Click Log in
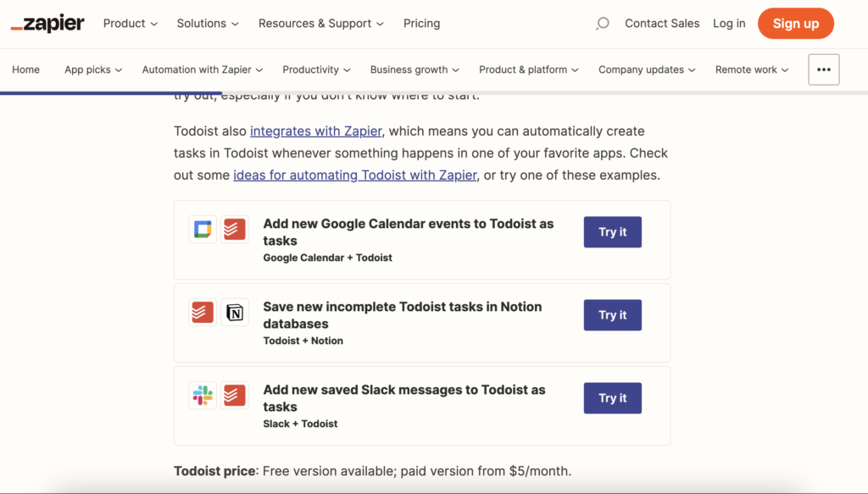Image resolution: width=868 pixels, height=494 pixels. (729, 23)
